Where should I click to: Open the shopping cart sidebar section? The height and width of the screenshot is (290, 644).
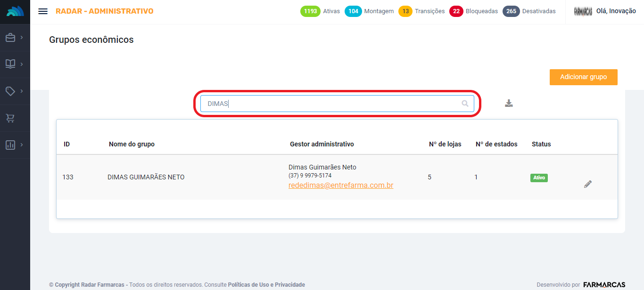(10, 118)
